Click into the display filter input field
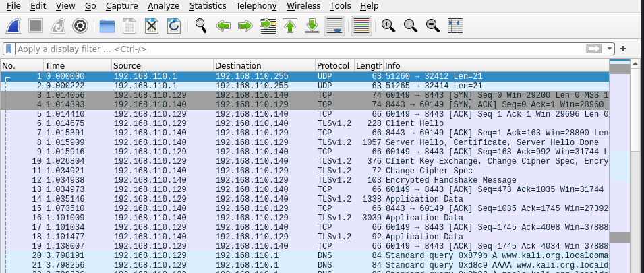 [297, 49]
